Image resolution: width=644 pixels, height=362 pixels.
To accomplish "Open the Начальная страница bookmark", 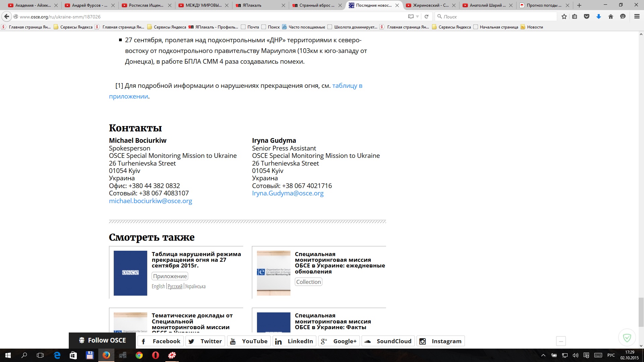I will [496, 27].
